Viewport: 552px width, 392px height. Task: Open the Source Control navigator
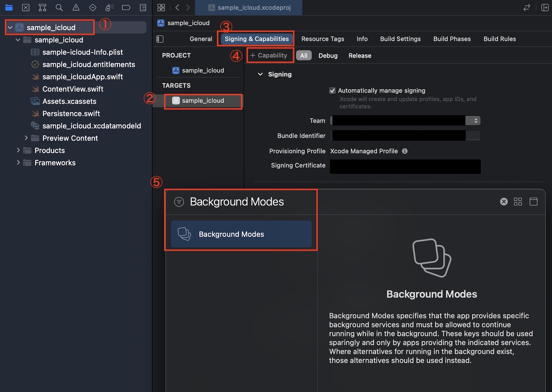point(25,7)
